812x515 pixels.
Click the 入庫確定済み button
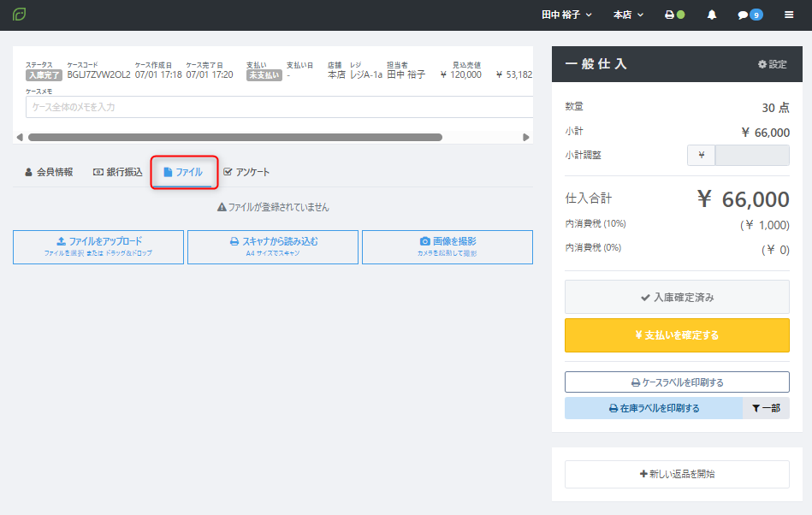tap(677, 297)
